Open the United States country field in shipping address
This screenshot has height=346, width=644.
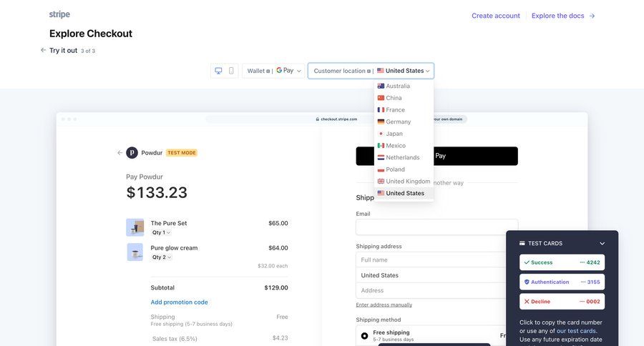[431, 275]
